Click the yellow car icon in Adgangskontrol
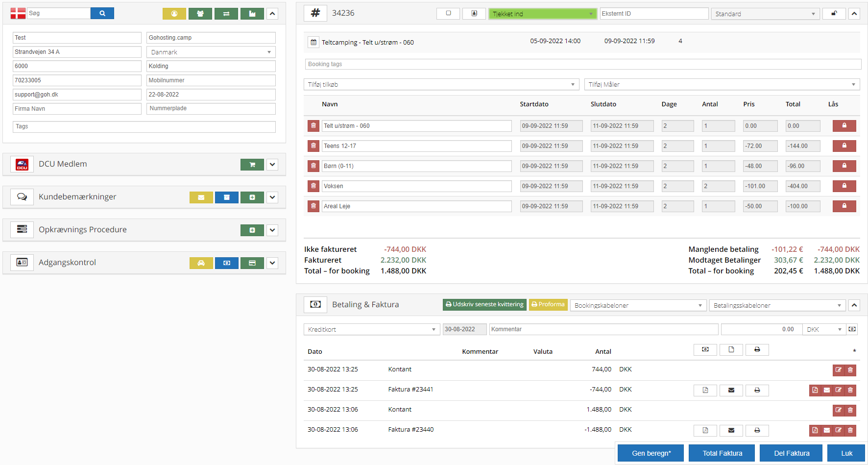 click(x=201, y=263)
